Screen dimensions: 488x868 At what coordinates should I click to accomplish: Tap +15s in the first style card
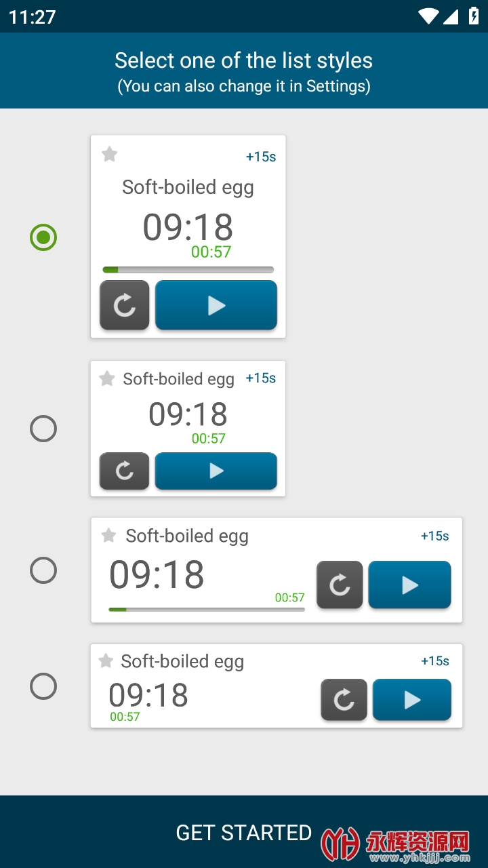[x=261, y=157]
